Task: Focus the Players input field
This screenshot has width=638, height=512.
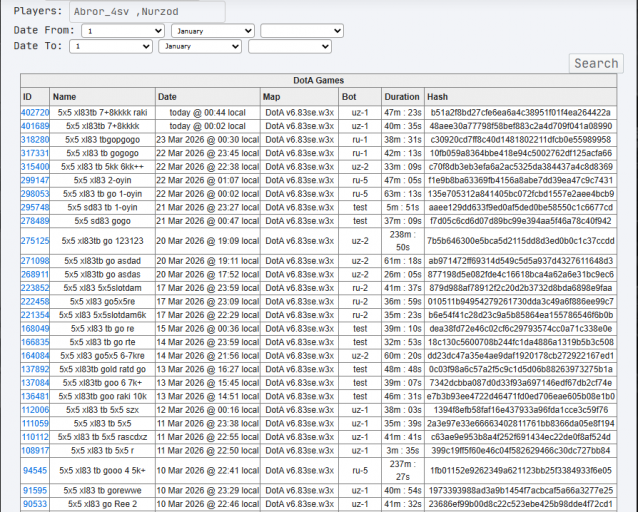Action: [147, 11]
